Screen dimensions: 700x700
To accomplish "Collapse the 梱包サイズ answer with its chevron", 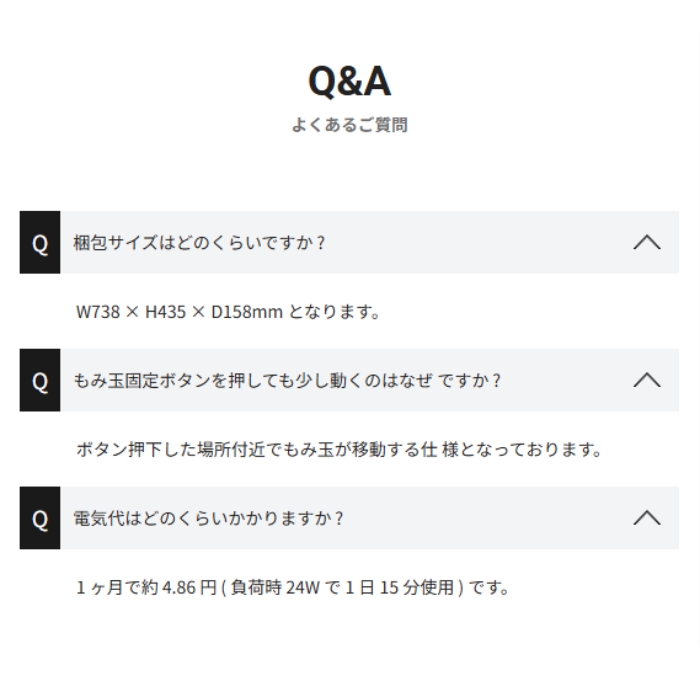I will pyautogui.click(x=647, y=242).
